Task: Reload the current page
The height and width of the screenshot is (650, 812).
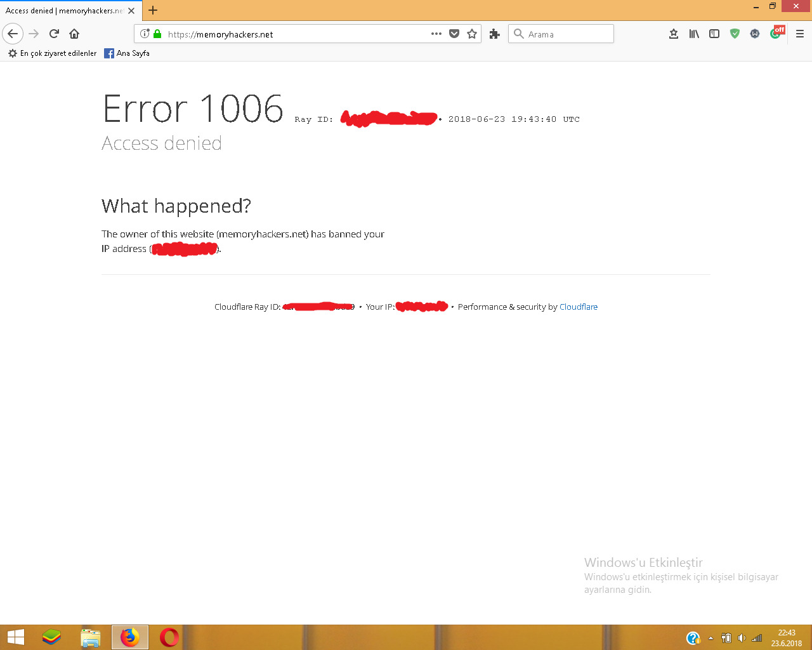Action: click(55, 34)
